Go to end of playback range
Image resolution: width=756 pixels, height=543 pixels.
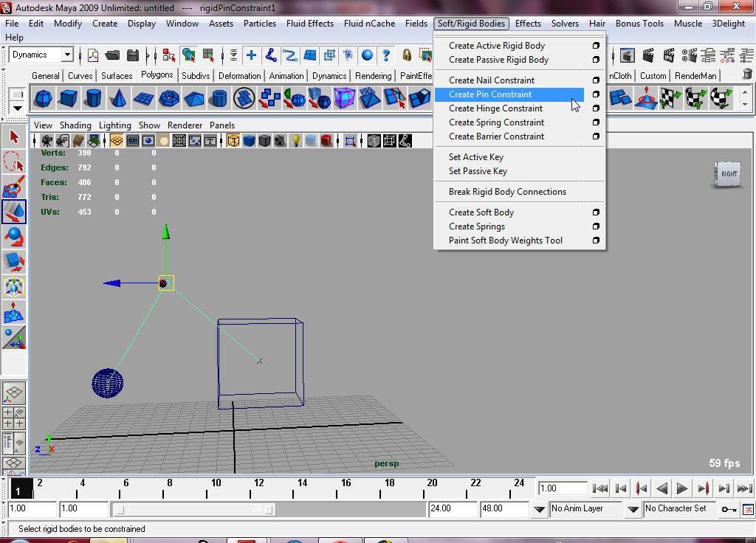tap(744, 488)
